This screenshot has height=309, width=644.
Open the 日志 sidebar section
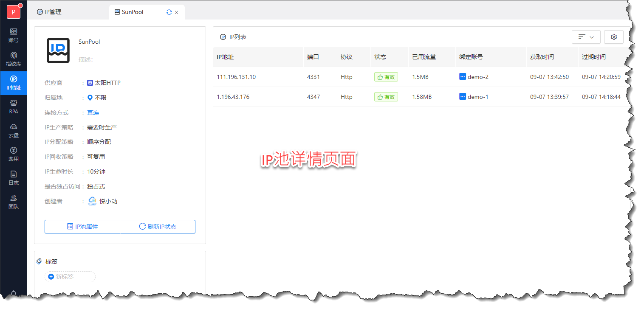14,178
